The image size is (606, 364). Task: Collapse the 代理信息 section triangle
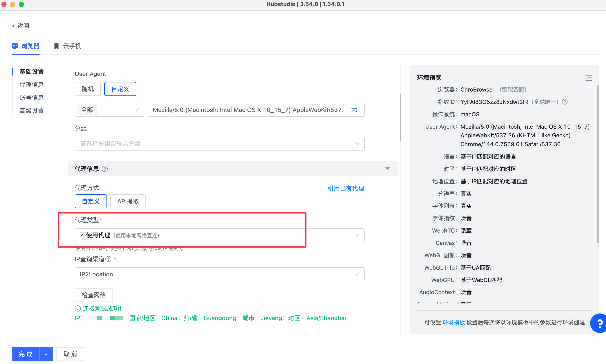click(x=387, y=169)
